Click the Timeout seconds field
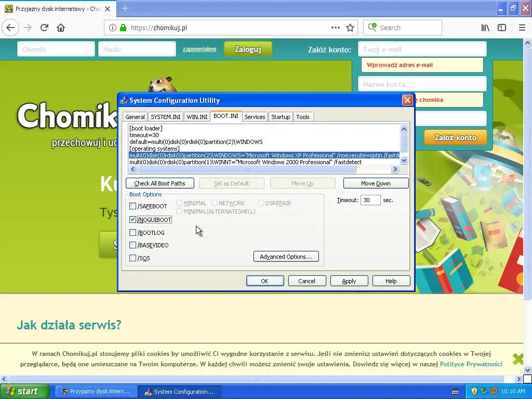Image resolution: width=532 pixels, height=399 pixels. [370, 200]
